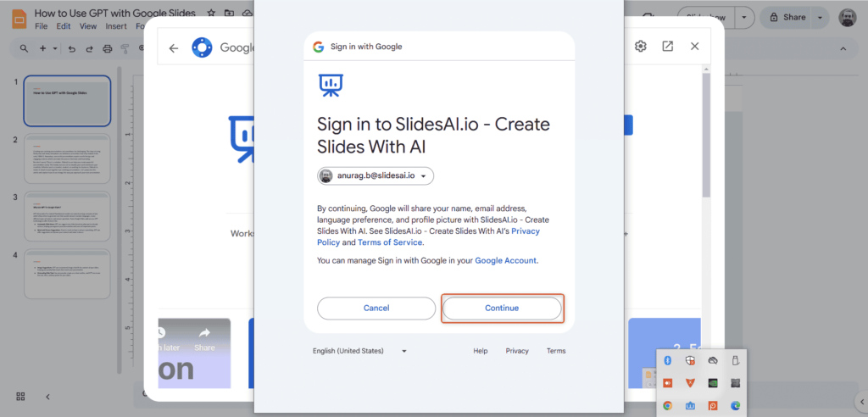Click the Windows Security shield tray icon
Viewport: 868px width, 417px height.
[x=690, y=360]
